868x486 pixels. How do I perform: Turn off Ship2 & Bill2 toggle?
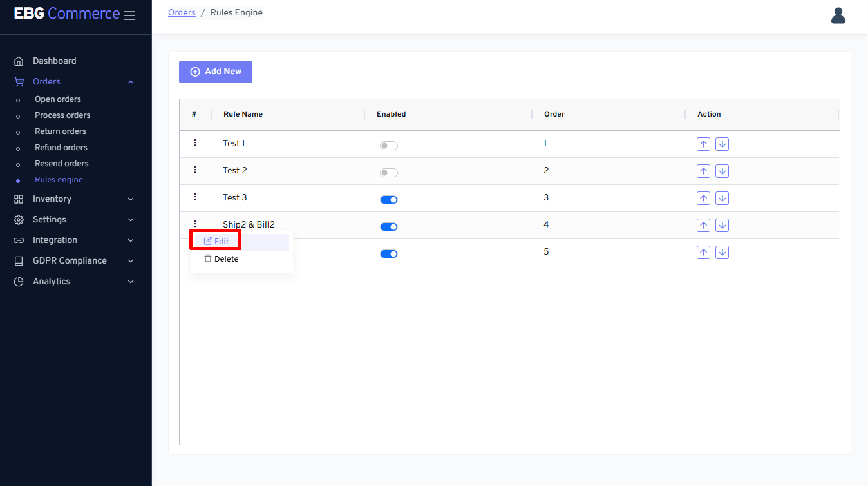tap(388, 227)
